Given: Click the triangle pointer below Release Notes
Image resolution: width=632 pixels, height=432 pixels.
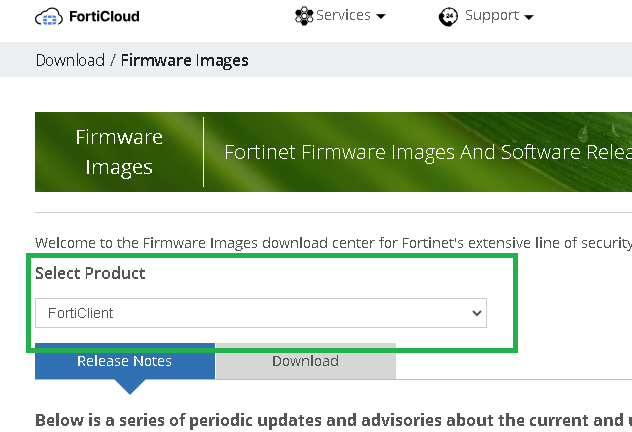Looking at the screenshot, I should click(x=126, y=386).
